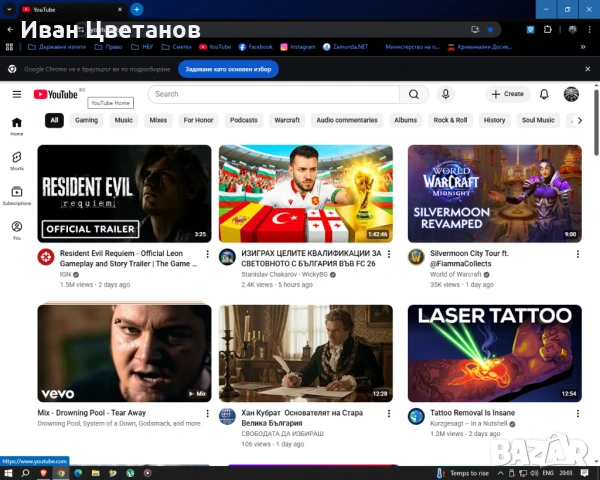Open taskbar search magnifier
This screenshot has height=480, width=600.
coord(26,473)
